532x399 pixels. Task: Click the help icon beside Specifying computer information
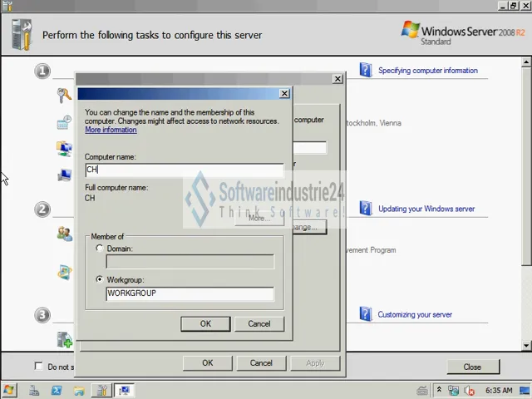366,70
